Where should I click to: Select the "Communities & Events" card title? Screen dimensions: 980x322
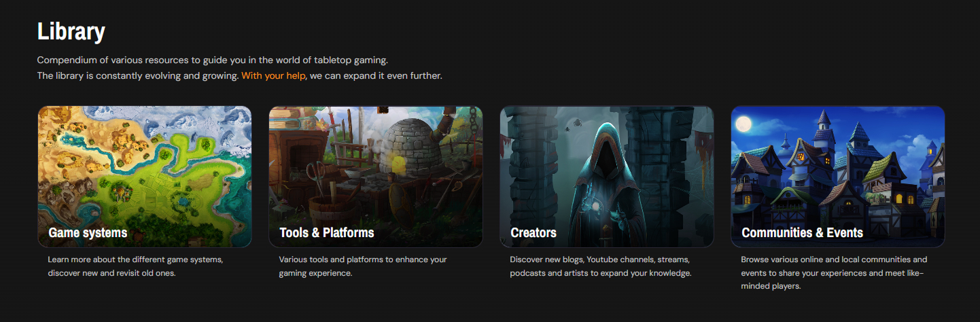[803, 233]
